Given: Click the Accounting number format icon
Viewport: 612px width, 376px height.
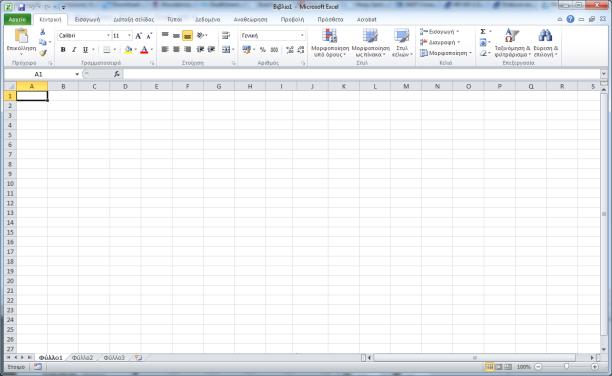Looking at the screenshot, I should point(246,50).
